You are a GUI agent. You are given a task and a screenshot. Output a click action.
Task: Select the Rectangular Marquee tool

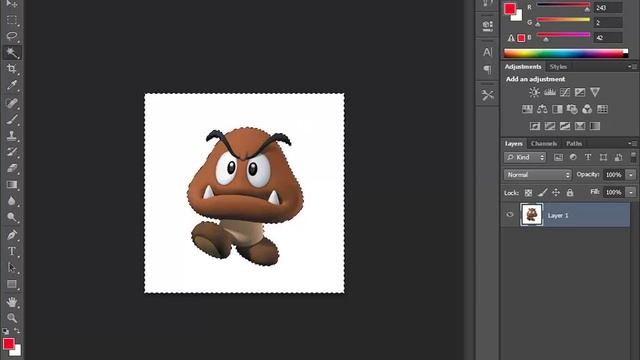click(x=11, y=20)
